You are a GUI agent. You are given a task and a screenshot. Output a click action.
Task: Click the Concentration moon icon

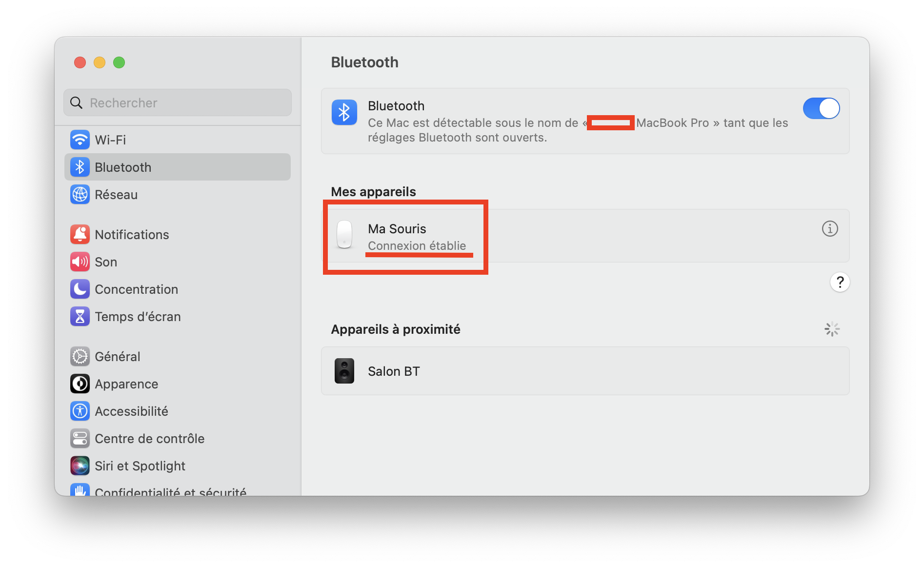point(80,289)
